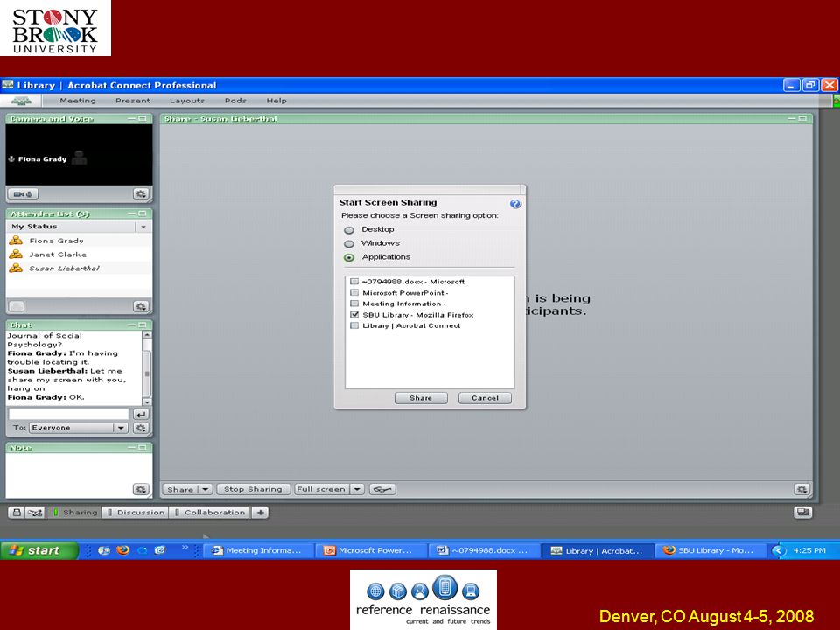Switch to Meeting Information taskbar window
Screen dimensions: 840x630
pyautogui.click(x=257, y=550)
